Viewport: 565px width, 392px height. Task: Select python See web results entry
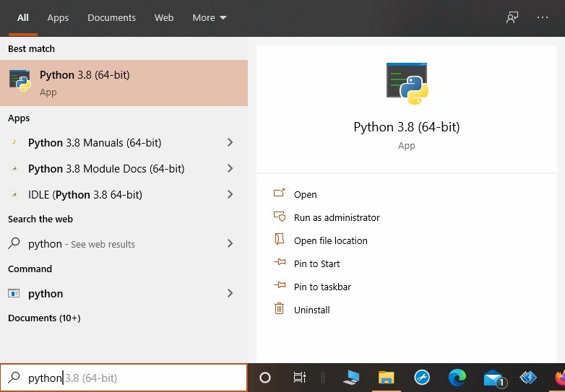[124, 244]
